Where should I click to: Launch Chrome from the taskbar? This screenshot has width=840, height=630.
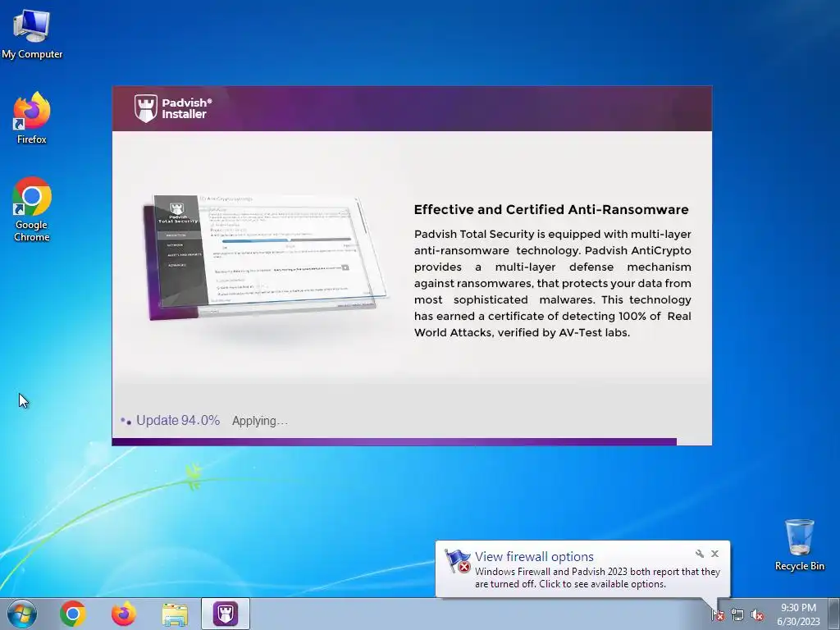(x=73, y=614)
